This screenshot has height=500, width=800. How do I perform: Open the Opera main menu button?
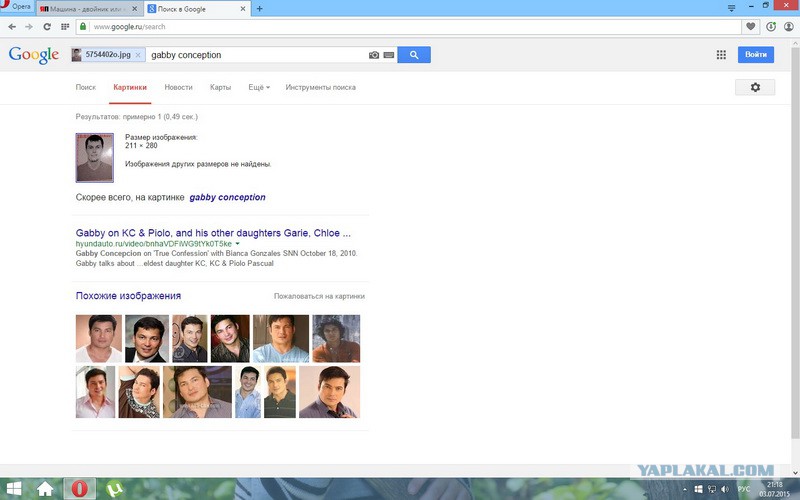click(x=15, y=7)
